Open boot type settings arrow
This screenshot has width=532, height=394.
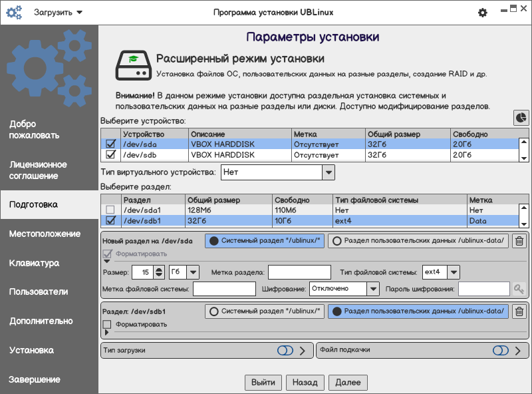coord(303,351)
